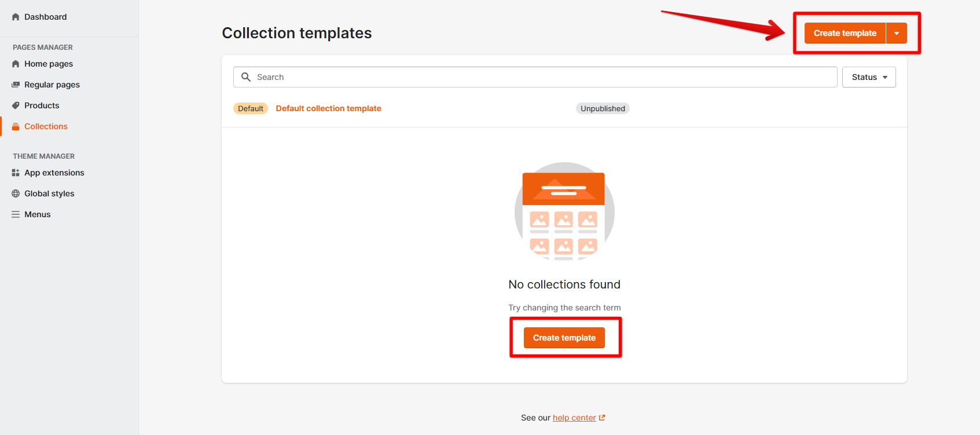Focus the Search templates input field

[544, 77]
